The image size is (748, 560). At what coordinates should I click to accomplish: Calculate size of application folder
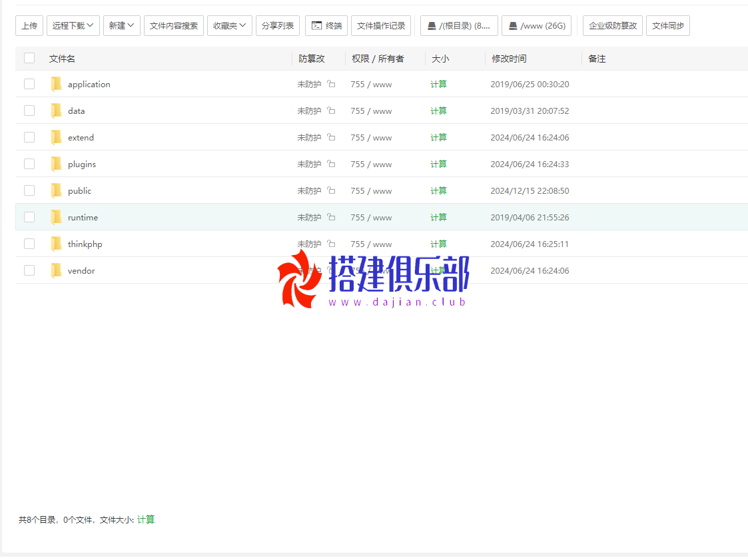point(438,84)
